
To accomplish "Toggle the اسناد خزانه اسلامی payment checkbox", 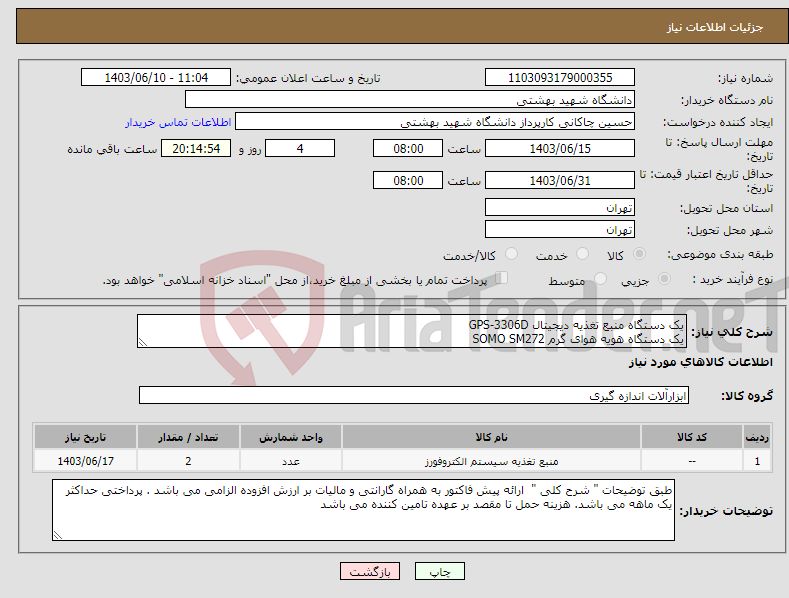I will click(502, 278).
